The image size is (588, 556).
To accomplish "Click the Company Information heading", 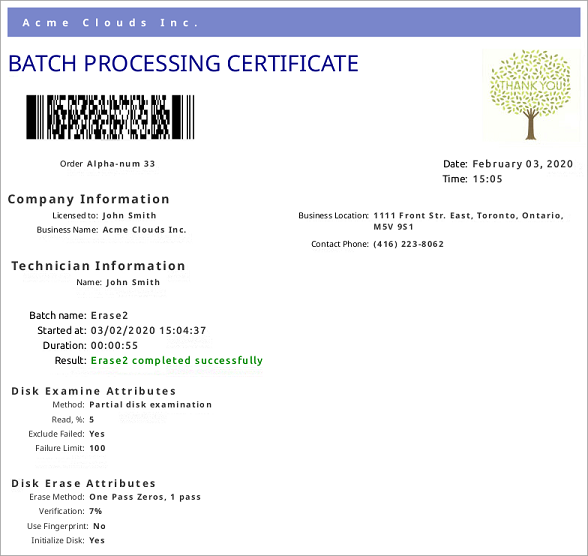I will click(88, 199).
